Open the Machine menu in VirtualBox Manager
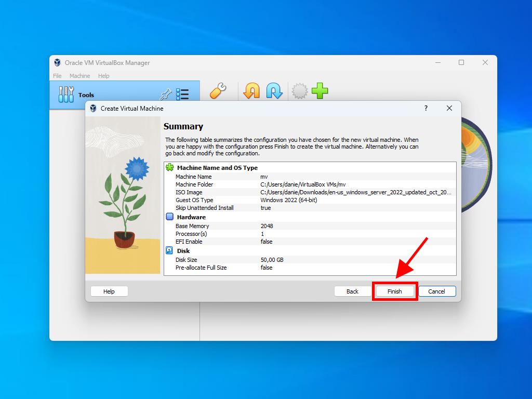This screenshot has height=399, width=532. (79, 76)
